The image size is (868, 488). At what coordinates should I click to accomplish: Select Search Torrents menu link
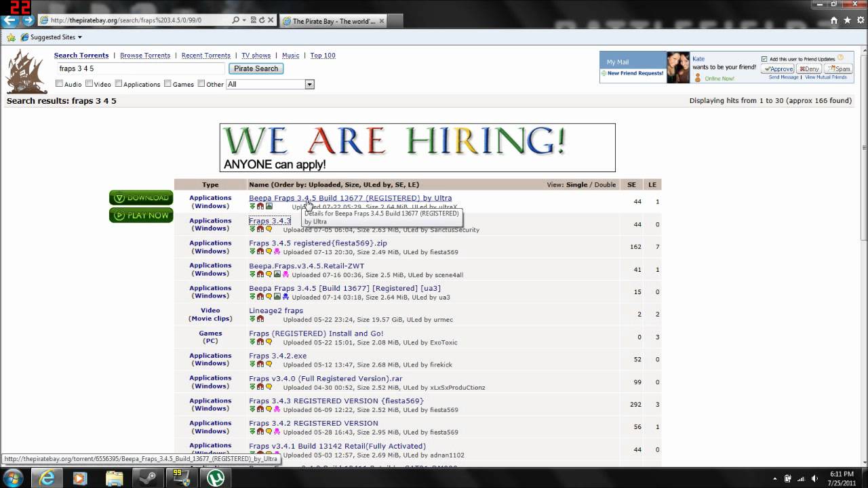[81, 56]
